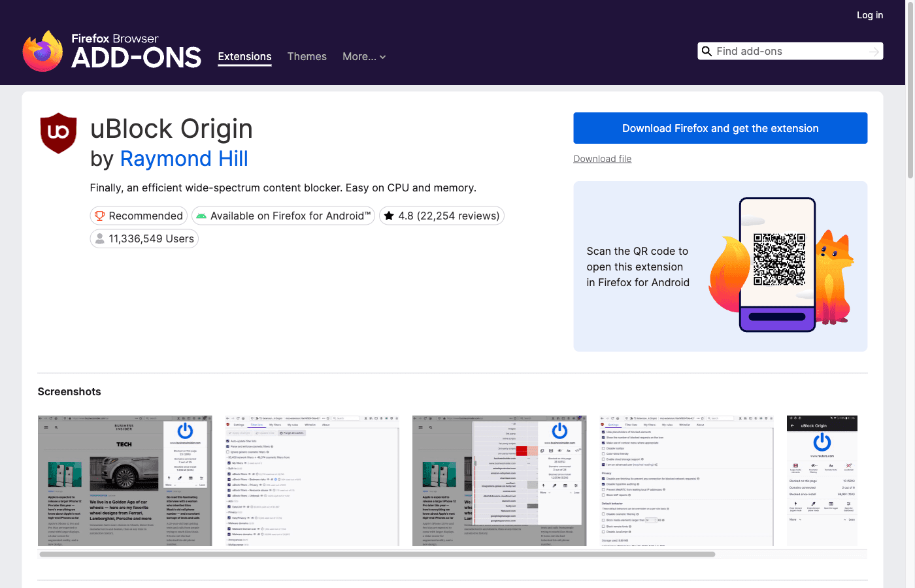
Task: Click the star rating icon
Action: point(389,216)
